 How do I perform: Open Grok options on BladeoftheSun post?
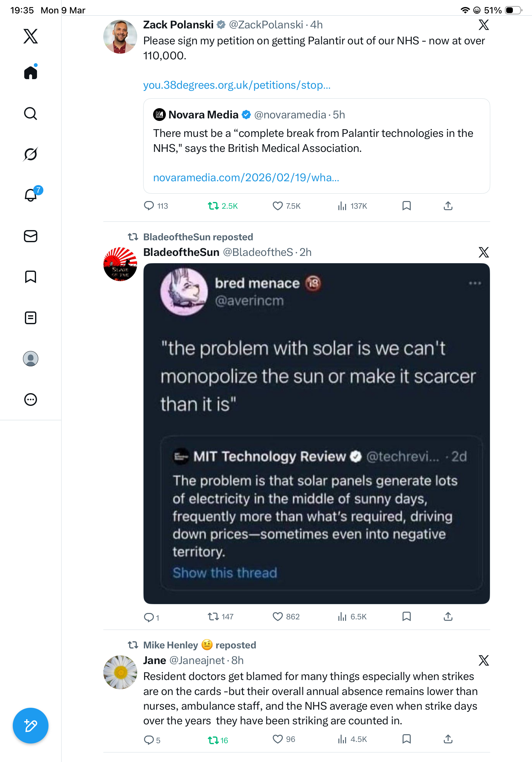coord(484,252)
